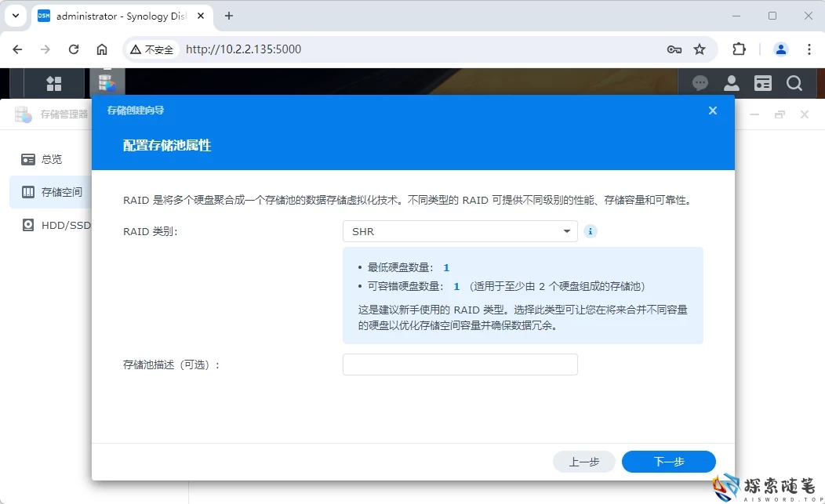Click the info icon next to the SHR selector
Viewport: 825px width, 504px height.
click(590, 231)
